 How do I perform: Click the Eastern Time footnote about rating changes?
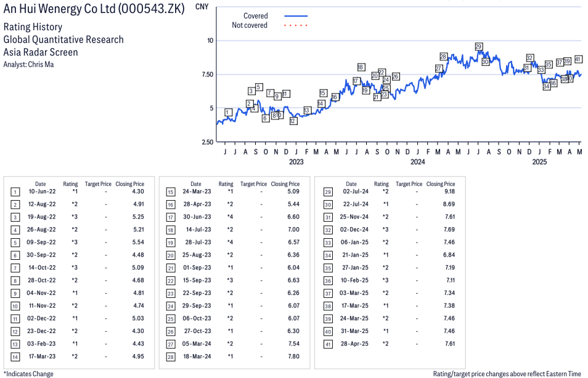point(507,374)
